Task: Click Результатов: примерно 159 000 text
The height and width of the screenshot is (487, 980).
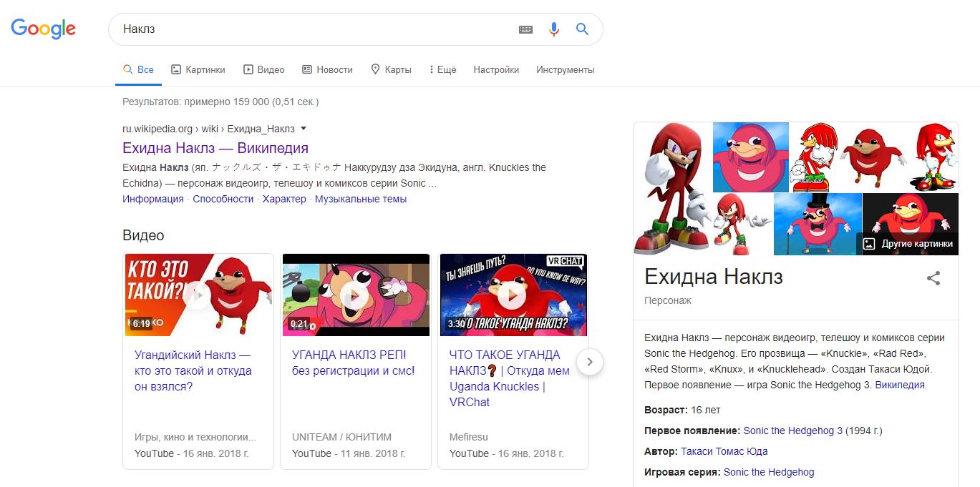Action: pos(220,102)
